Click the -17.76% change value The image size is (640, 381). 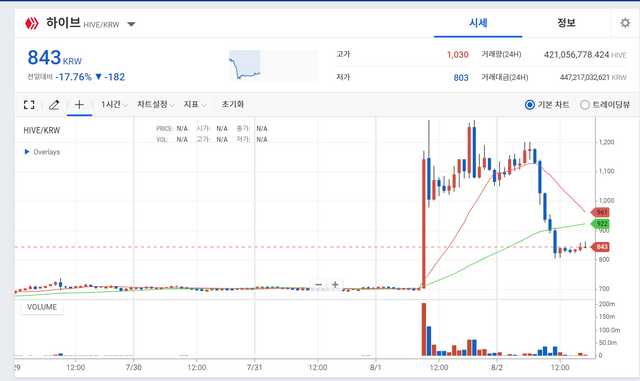(x=73, y=77)
